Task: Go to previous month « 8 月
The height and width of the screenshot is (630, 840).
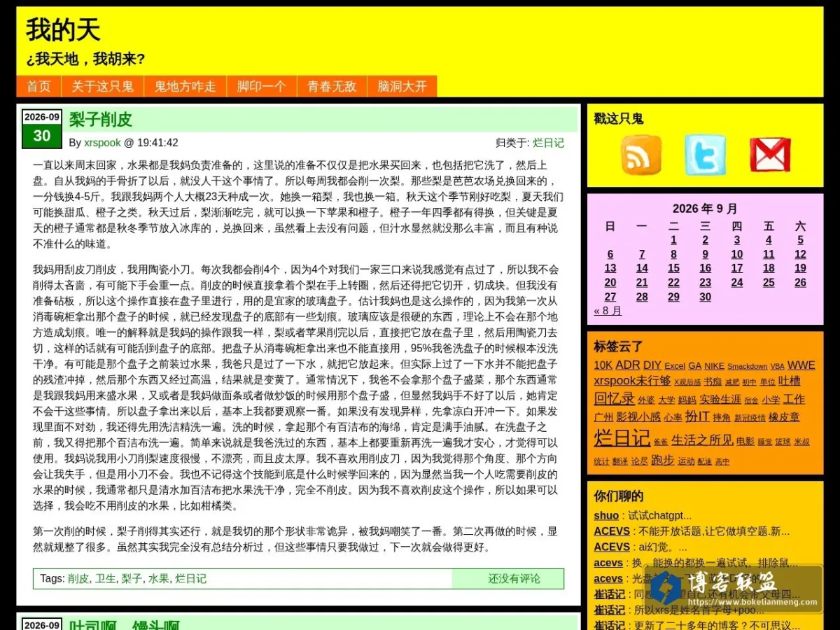Action: (608, 311)
